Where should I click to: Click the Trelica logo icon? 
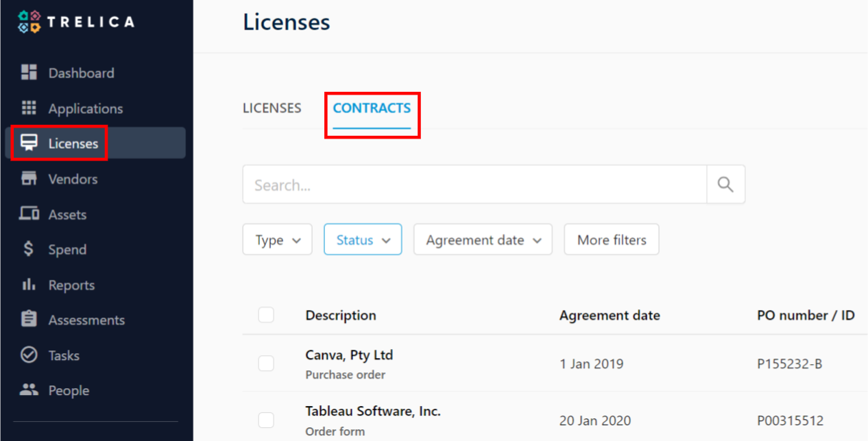tap(29, 22)
